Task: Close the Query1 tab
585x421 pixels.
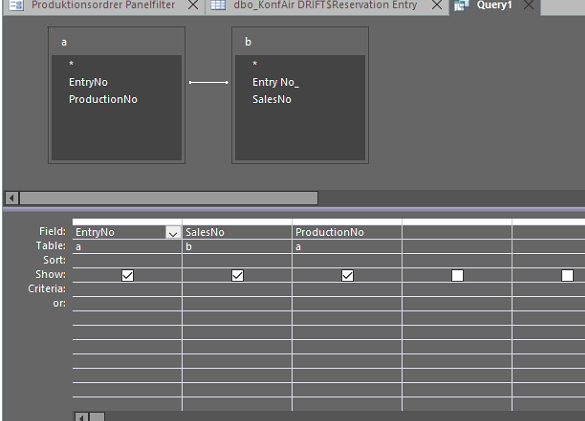Action: [x=529, y=5]
